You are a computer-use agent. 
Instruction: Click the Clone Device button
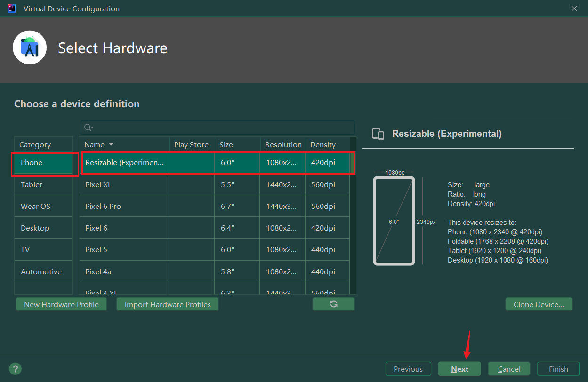tap(539, 304)
